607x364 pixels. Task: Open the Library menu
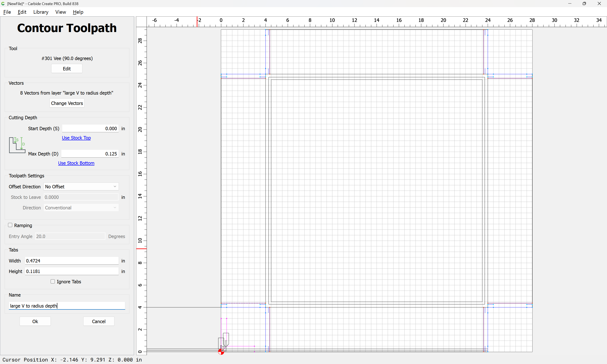41,12
